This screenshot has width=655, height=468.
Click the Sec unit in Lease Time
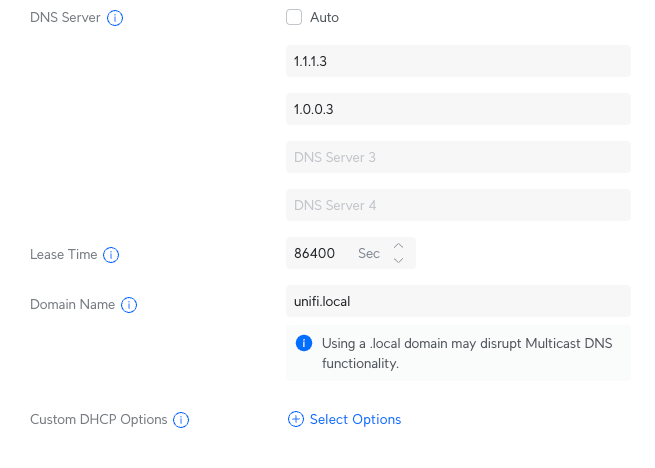click(369, 253)
